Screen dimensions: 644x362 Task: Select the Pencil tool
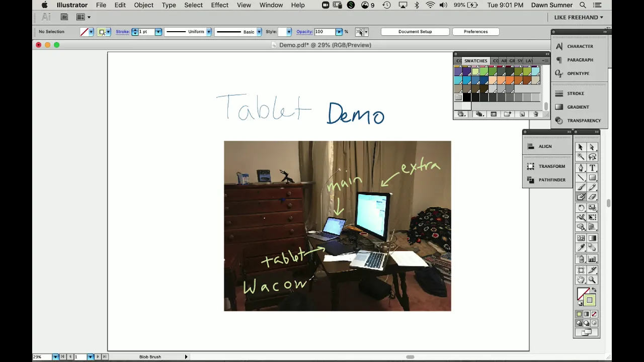coord(592,187)
